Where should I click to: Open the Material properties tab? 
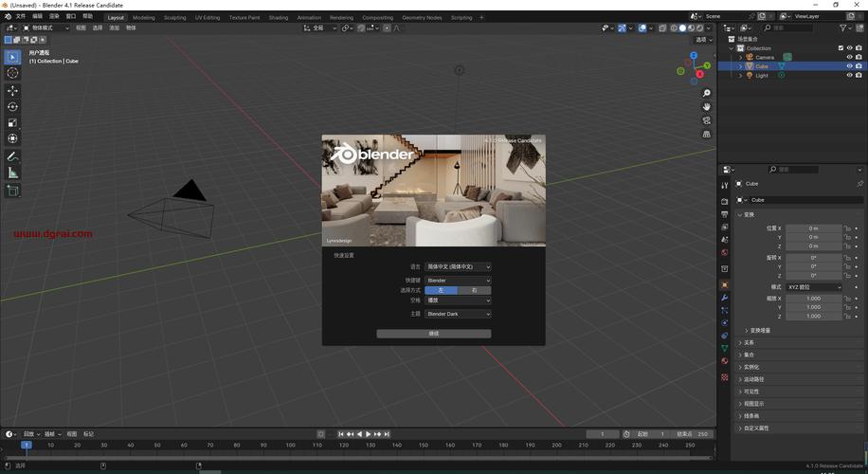coord(725,360)
